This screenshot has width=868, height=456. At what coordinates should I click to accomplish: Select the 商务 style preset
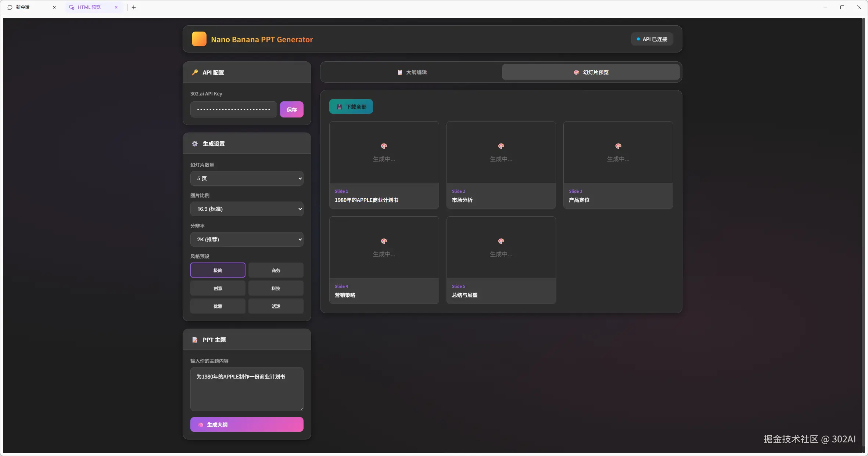click(x=276, y=270)
